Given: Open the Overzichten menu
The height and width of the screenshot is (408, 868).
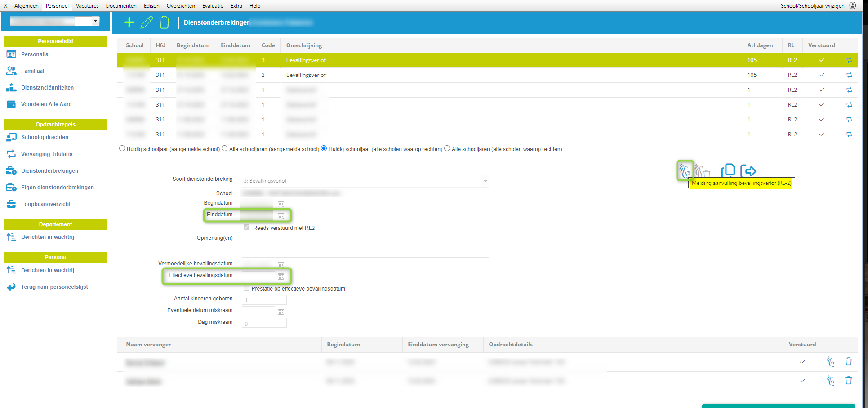Looking at the screenshot, I should coord(181,6).
